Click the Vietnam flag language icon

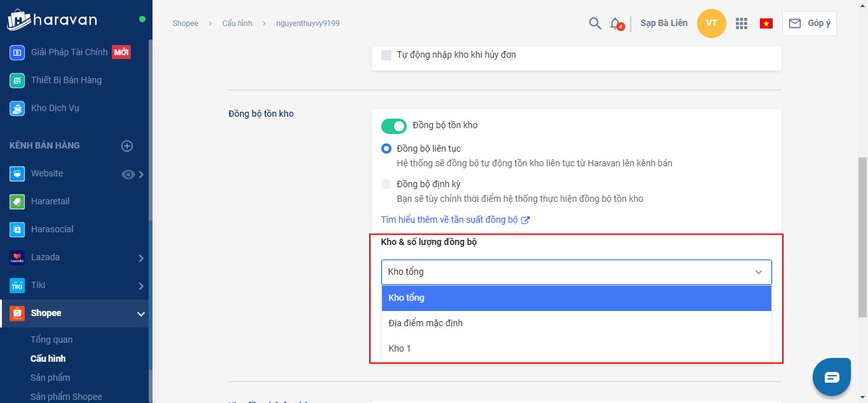[x=766, y=23]
